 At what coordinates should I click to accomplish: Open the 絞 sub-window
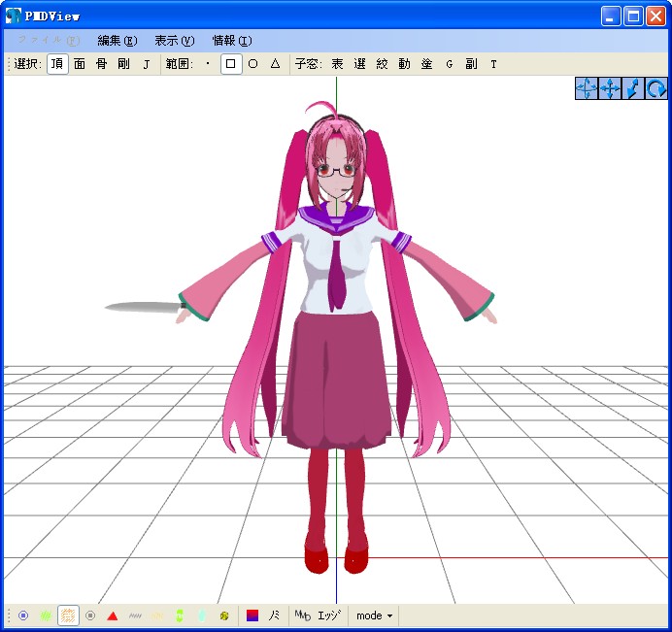pos(383,64)
